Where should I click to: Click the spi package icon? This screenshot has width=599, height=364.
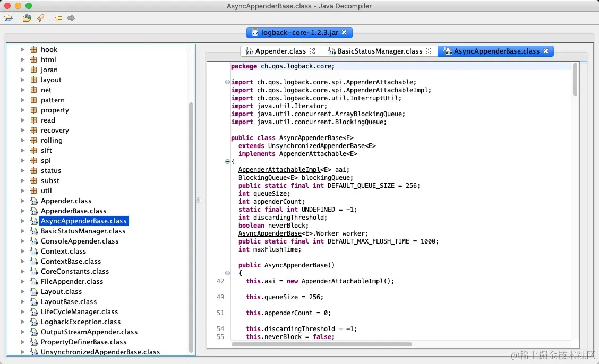pyautogui.click(x=33, y=161)
